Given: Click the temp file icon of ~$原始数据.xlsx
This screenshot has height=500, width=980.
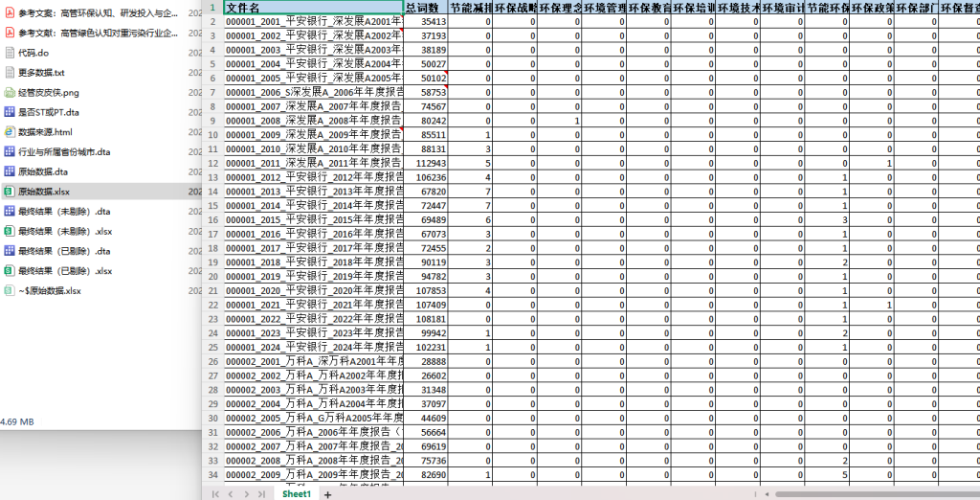Looking at the screenshot, I should 10,291.
